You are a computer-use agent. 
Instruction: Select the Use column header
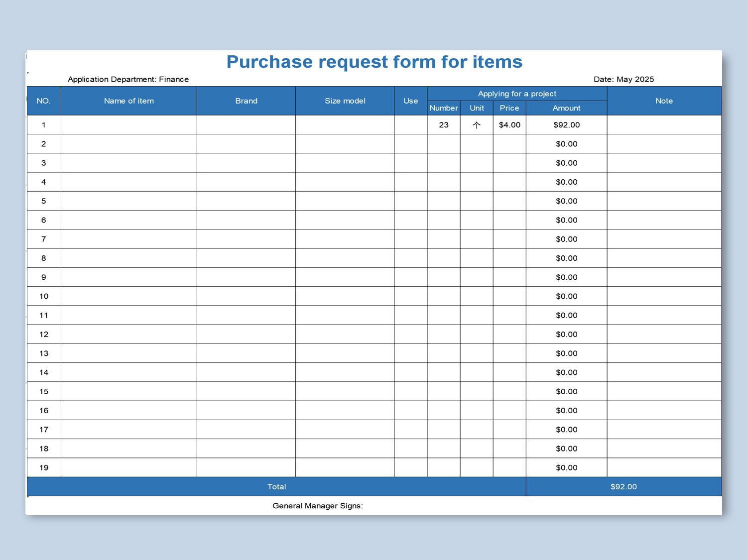point(410,101)
